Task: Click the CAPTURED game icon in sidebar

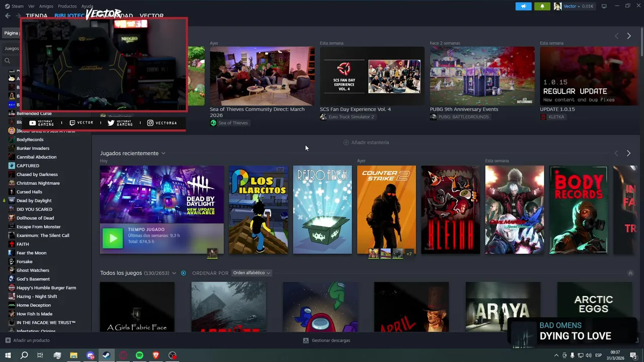Action: [x=12, y=165]
